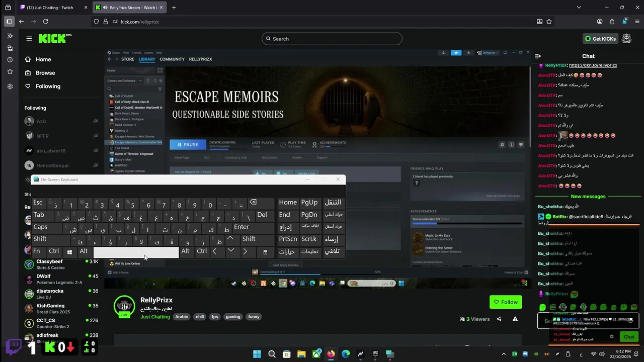Click the Get KICKs button
This screenshot has width=644, height=362.
[601, 39]
